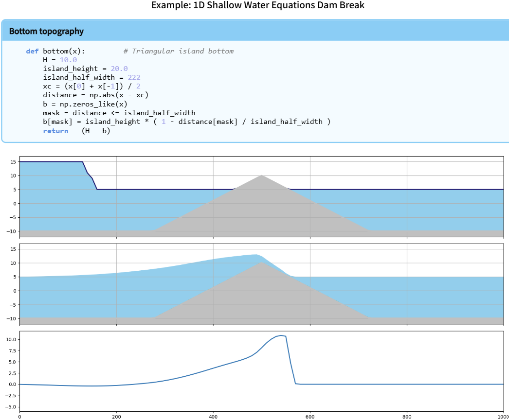
Task: Click the x-axis tick label 200
Action: click(116, 416)
